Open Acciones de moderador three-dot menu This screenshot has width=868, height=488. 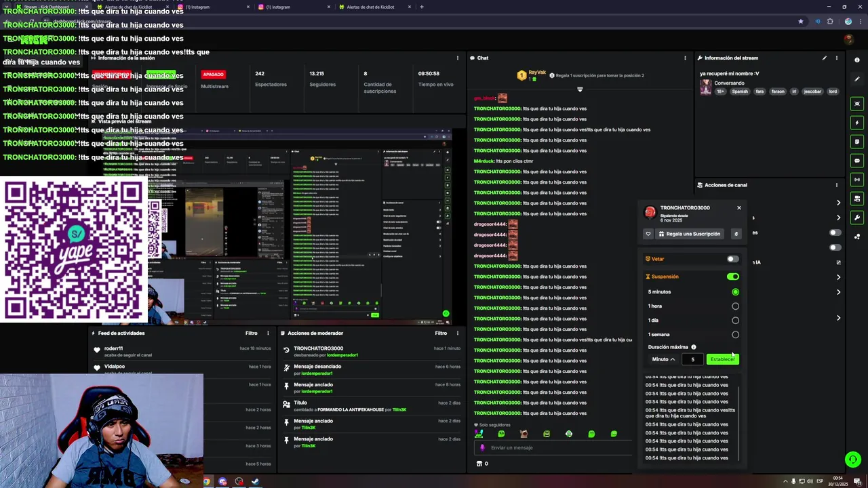pyautogui.click(x=458, y=333)
